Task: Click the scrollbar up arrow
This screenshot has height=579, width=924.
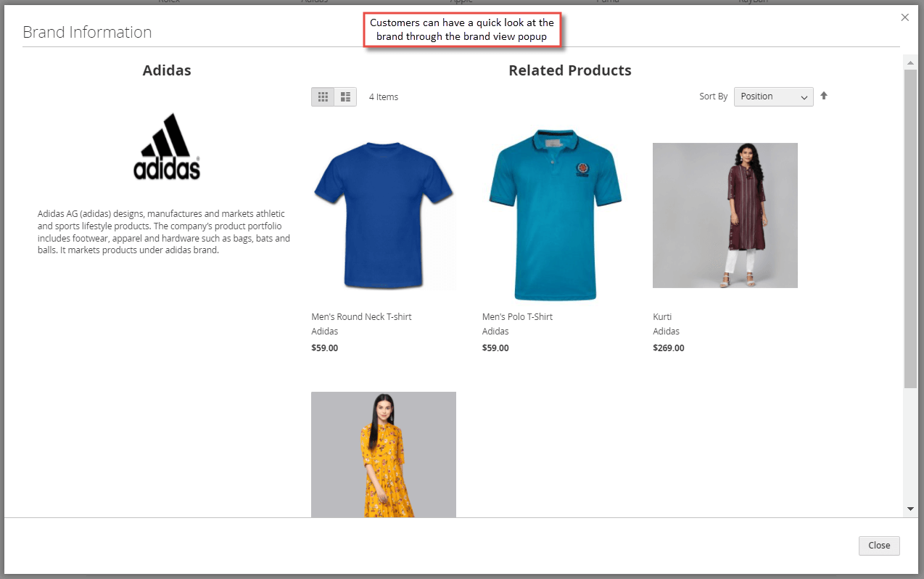Action: tap(910, 62)
